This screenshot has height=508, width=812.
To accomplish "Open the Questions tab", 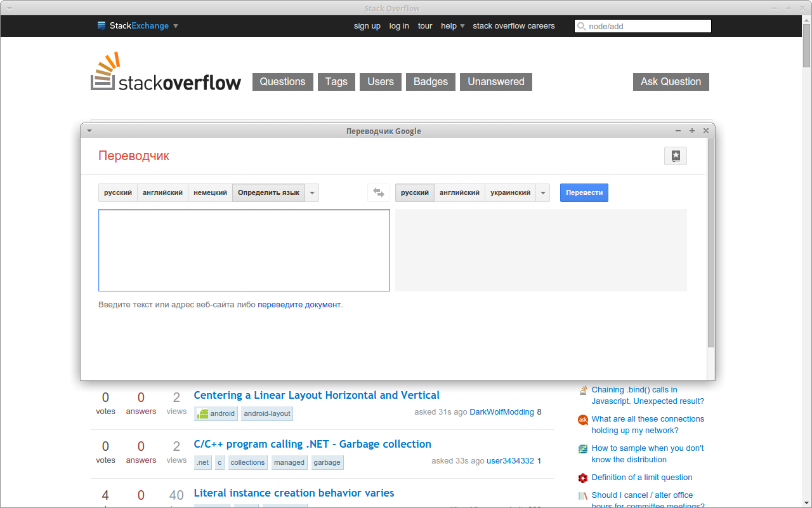I will pyautogui.click(x=283, y=82).
